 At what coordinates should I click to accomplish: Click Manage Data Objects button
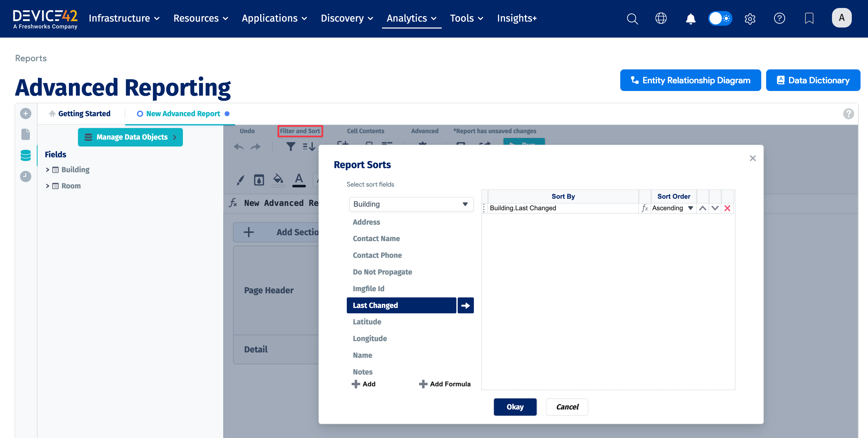coord(130,137)
